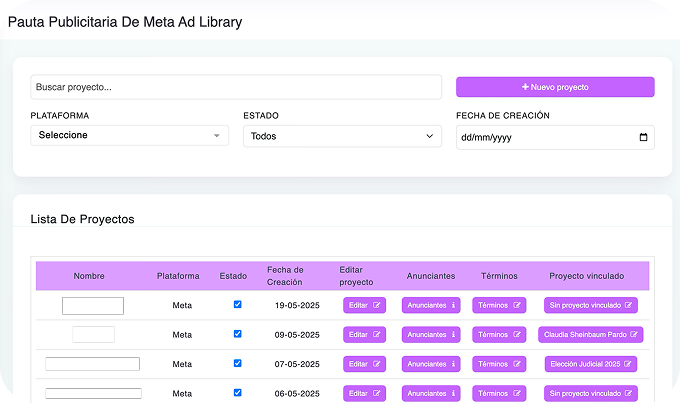Click the date cell 19-05-2025
680x404 pixels.
click(x=297, y=305)
